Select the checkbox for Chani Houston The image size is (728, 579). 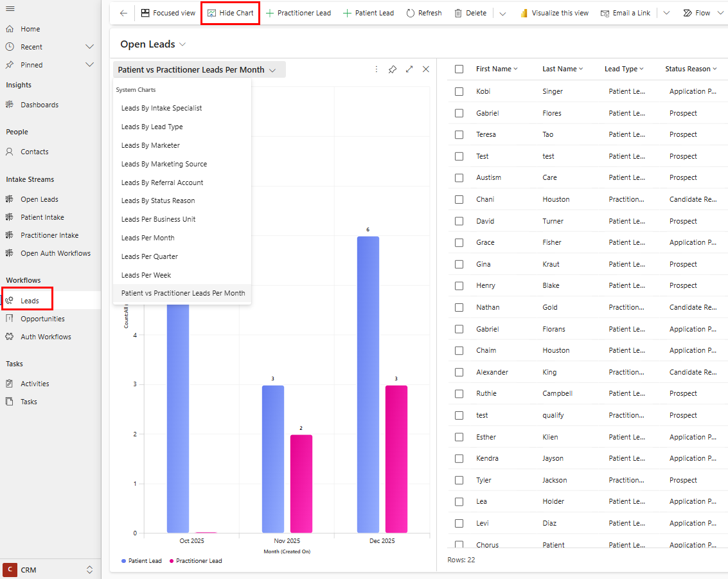click(459, 199)
